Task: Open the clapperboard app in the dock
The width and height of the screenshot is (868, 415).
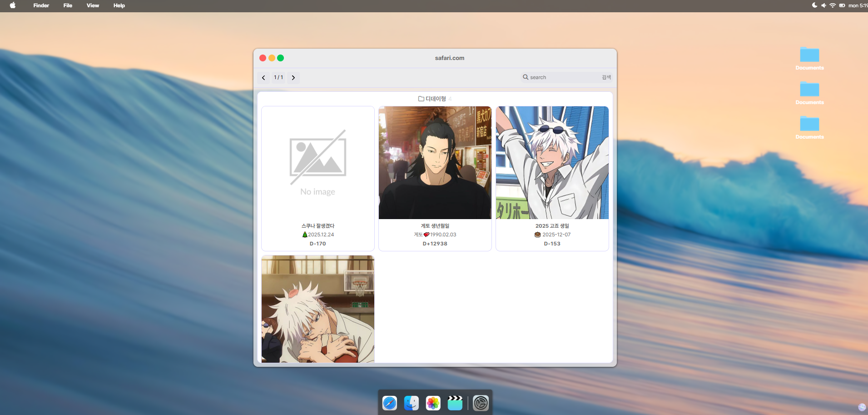Action: (x=455, y=403)
